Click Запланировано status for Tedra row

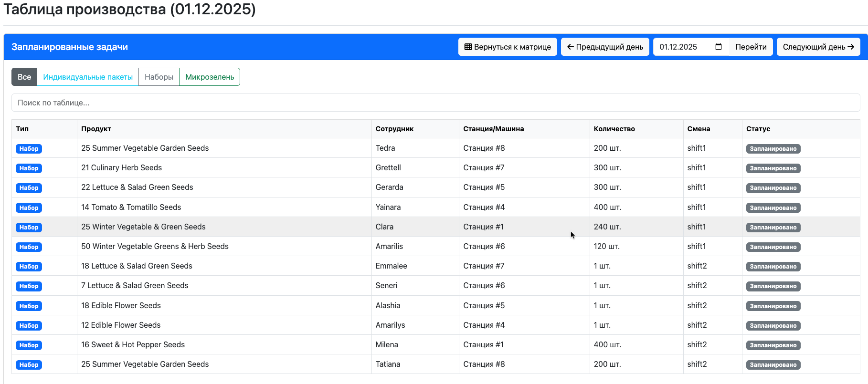pyautogui.click(x=773, y=148)
